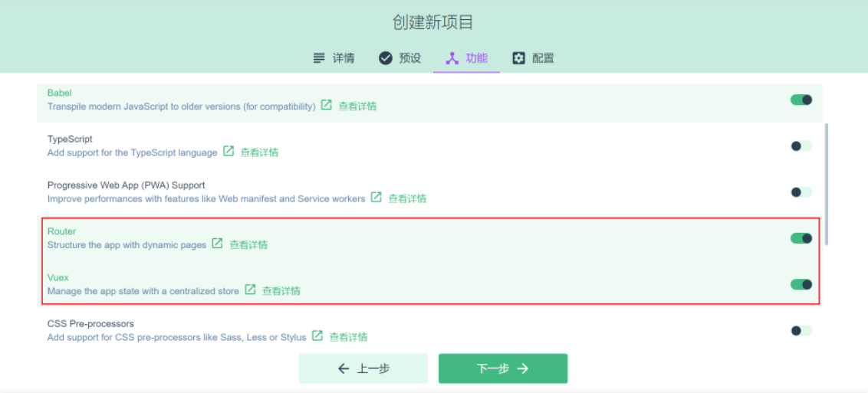The image size is (868, 393).
Task: Open PWA Support external link icon
Action: pos(376,197)
